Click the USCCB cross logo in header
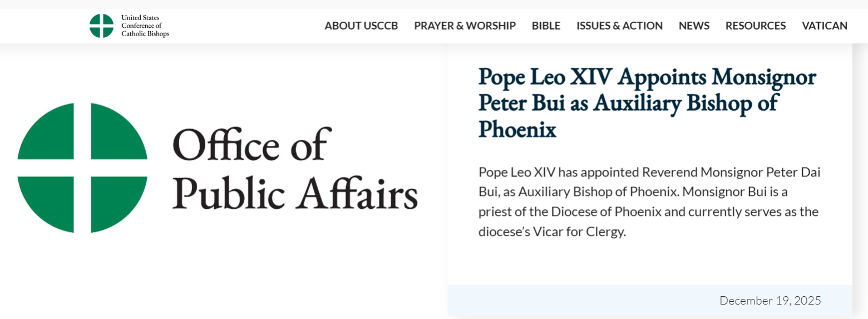 pyautogui.click(x=101, y=26)
